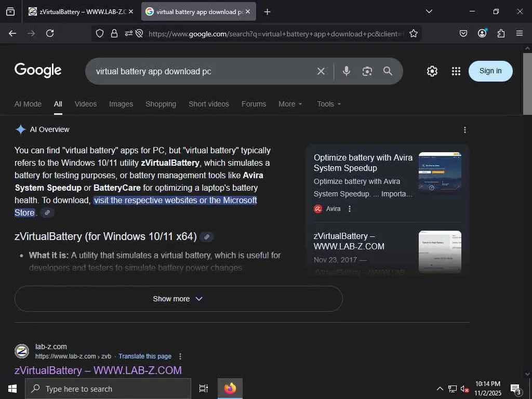Open zVirtualBattery – WWW.LAB-Z.COM source card
The image size is (532, 399).
click(x=349, y=241)
